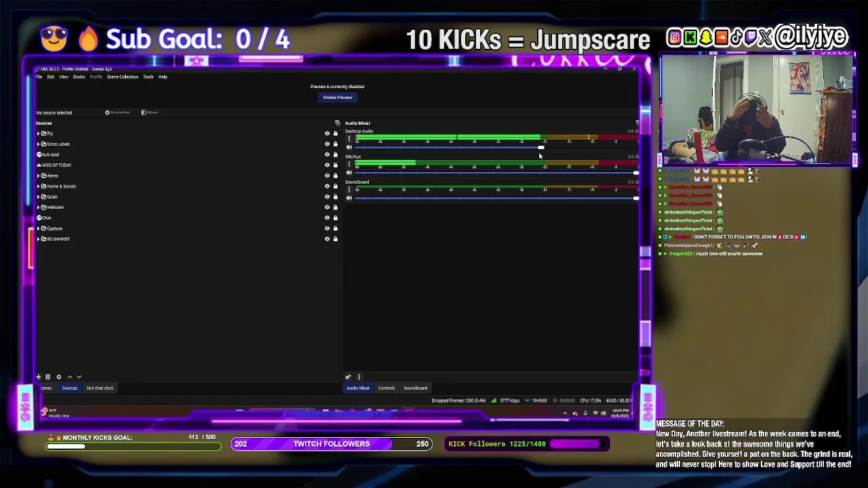Open source properties gear in Sources toolbar
The height and width of the screenshot is (488, 868).
58,377
